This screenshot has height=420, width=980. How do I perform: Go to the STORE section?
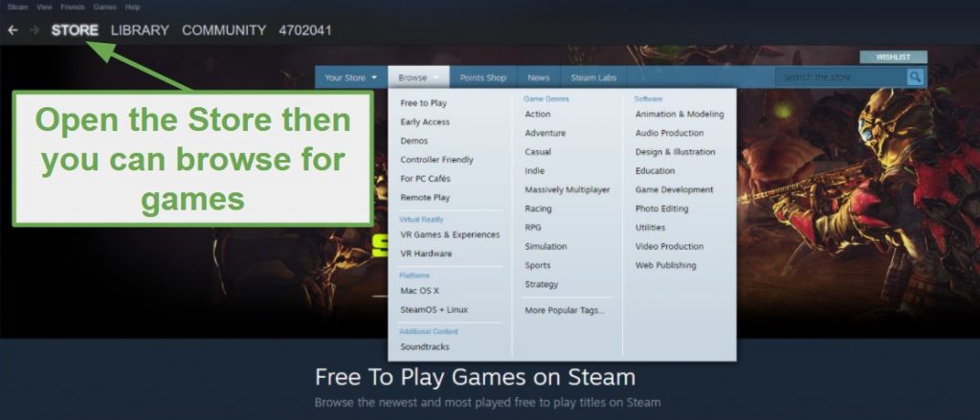pos(75,30)
